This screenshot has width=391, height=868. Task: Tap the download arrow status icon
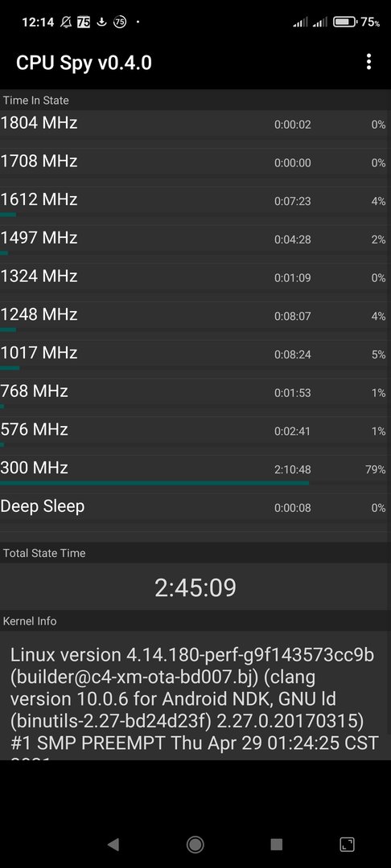coord(101,23)
